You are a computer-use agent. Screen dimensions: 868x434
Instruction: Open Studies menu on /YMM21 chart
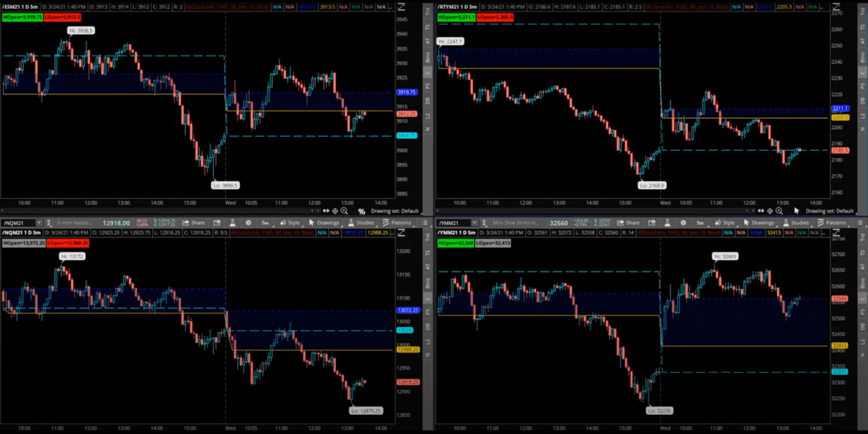796,222
